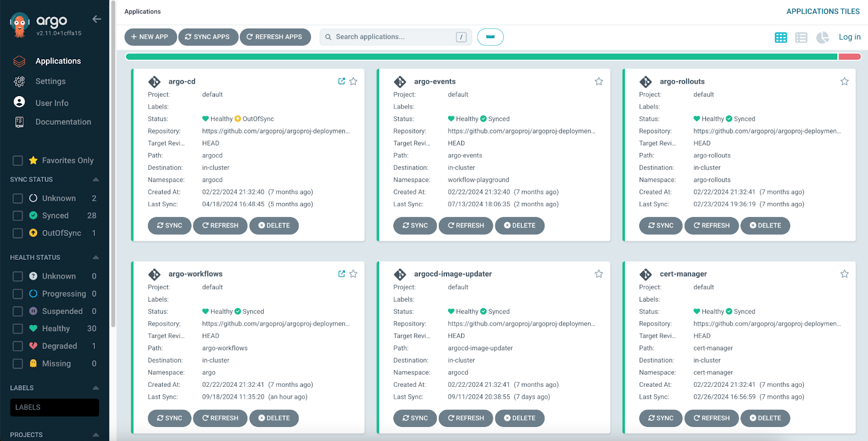Star the cert-manager application
The height and width of the screenshot is (441, 868).
pyautogui.click(x=845, y=274)
